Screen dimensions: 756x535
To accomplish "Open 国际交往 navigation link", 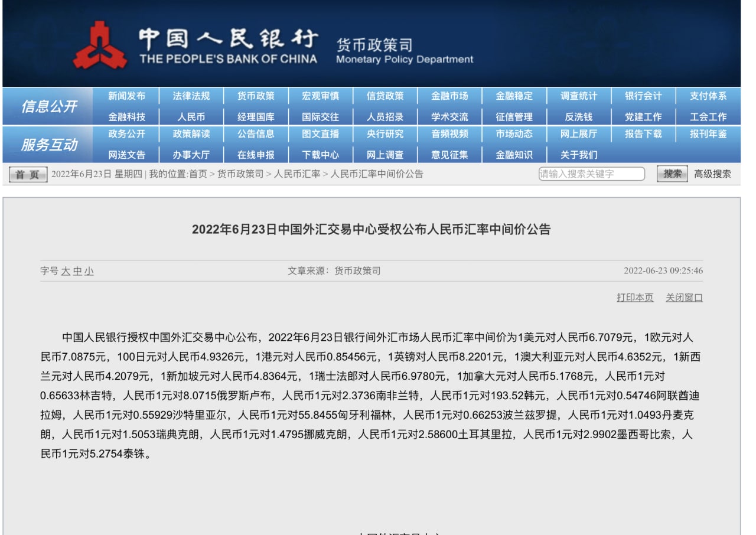I will 320,117.
